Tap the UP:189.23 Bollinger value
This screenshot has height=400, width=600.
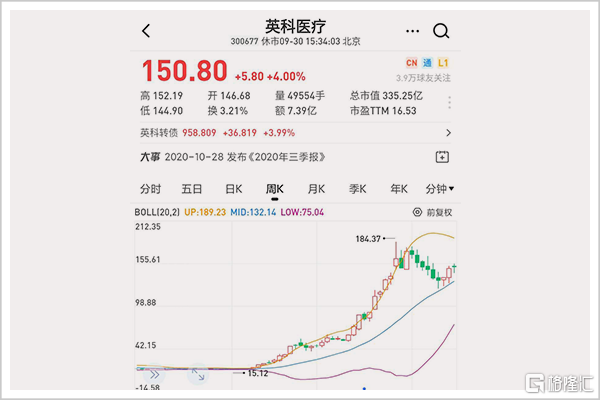[205, 212]
